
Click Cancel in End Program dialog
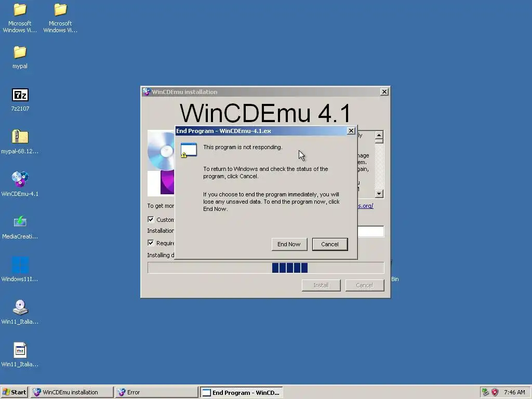[330, 244]
